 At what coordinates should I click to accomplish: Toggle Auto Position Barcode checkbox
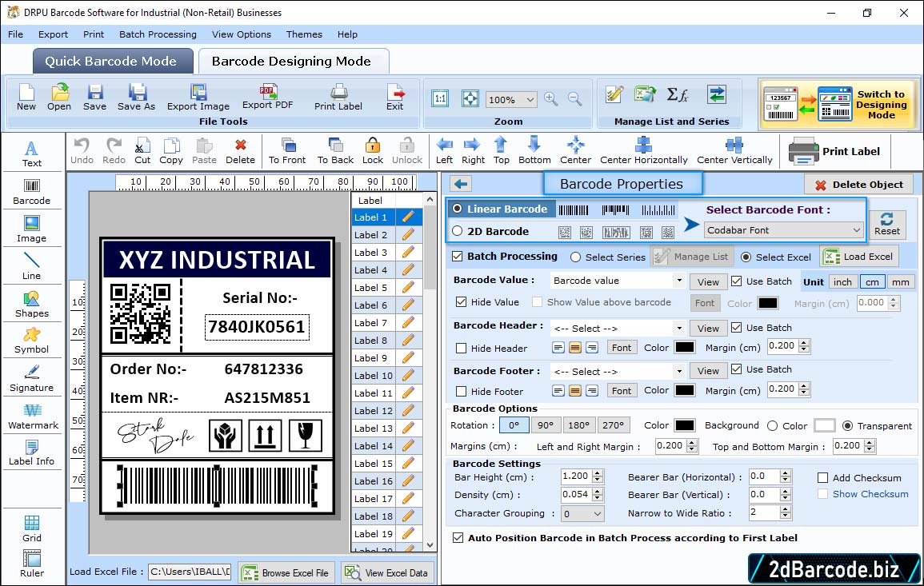pyautogui.click(x=458, y=538)
